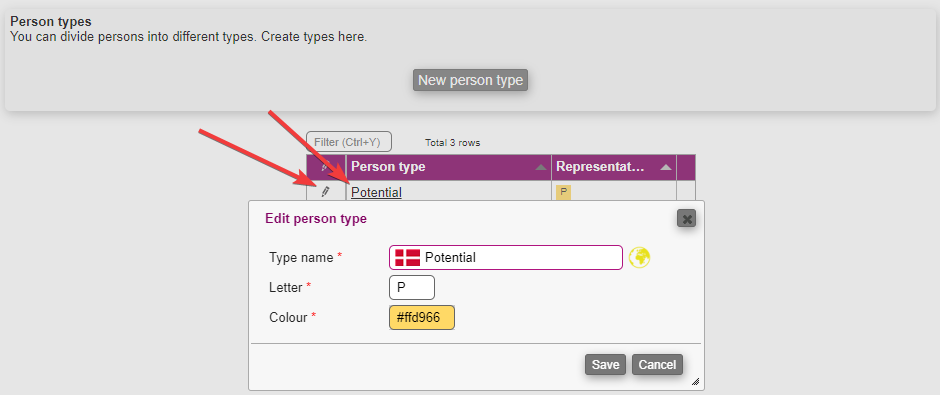Screen dimensions: 940x395
Task: Close the Edit person type dialog
Action: (686, 218)
